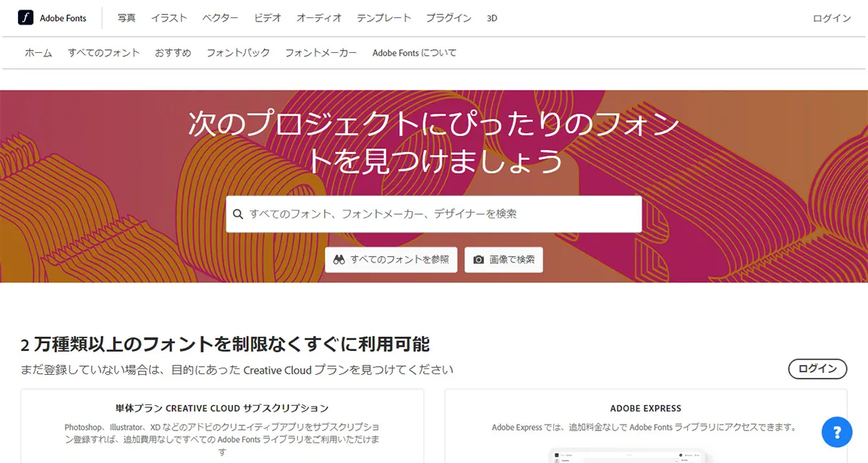
Task: Switch to the ホーム navigation tab
Action: tap(38, 52)
